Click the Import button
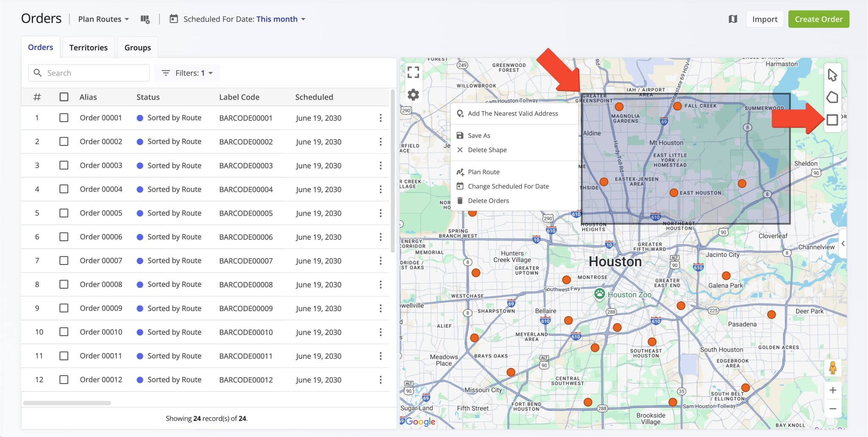Screen dimensions: 868x437 click(765, 19)
